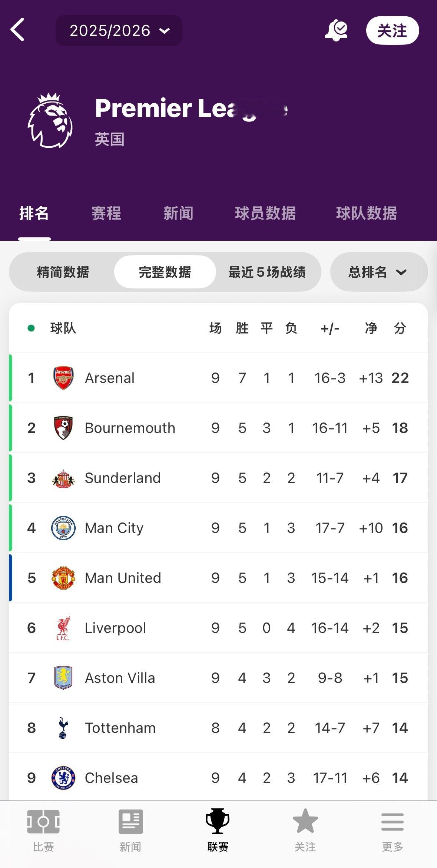Open the 球队数据 tab
Viewport: 437px width, 868px height.
(x=367, y=214)
